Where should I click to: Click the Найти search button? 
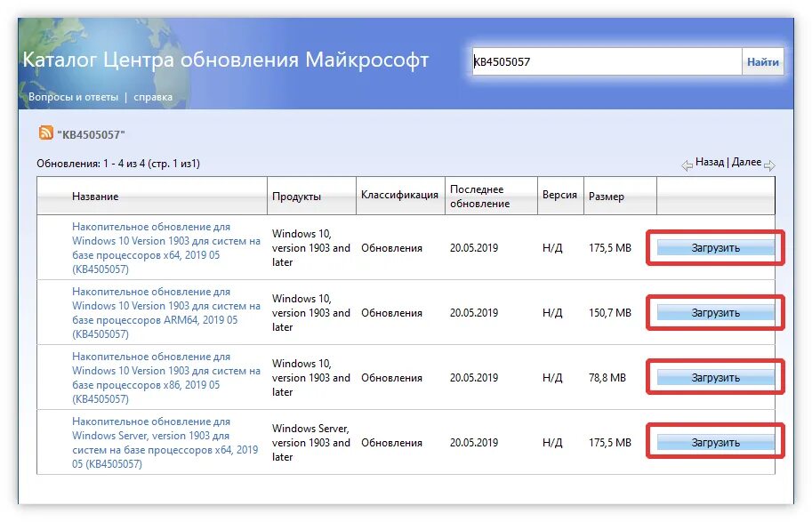click(762, 61)
